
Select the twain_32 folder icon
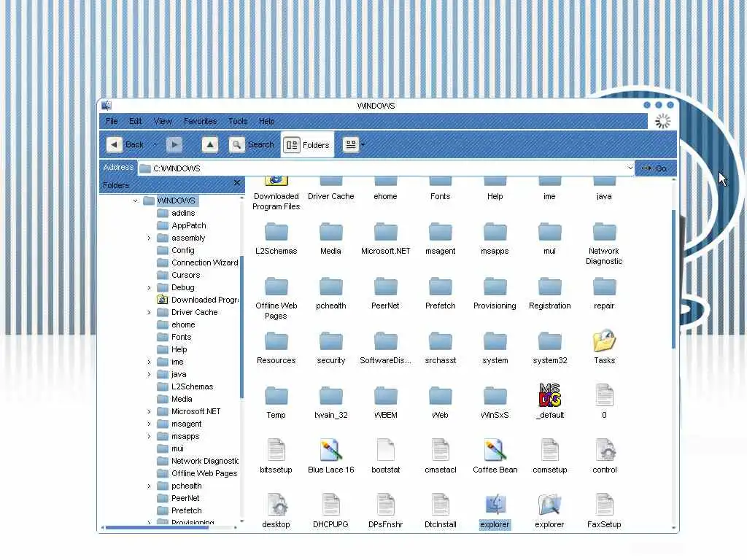coord(330,402)
